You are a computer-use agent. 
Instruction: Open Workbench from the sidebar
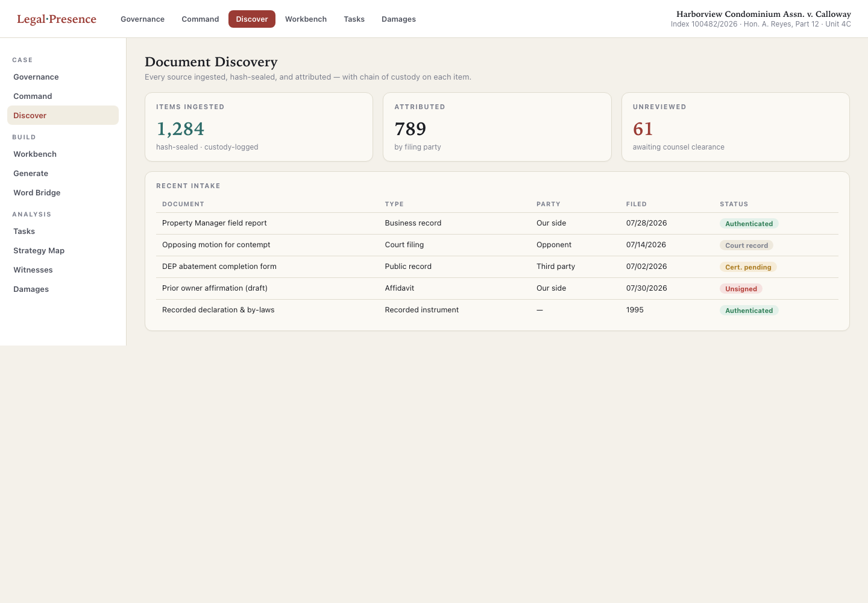[63, 154]
